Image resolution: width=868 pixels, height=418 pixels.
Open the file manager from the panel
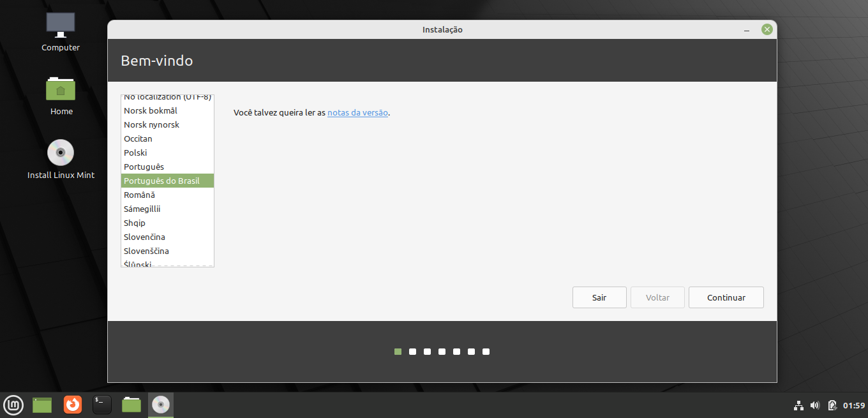pyautogui.click(x=131, y=405)
